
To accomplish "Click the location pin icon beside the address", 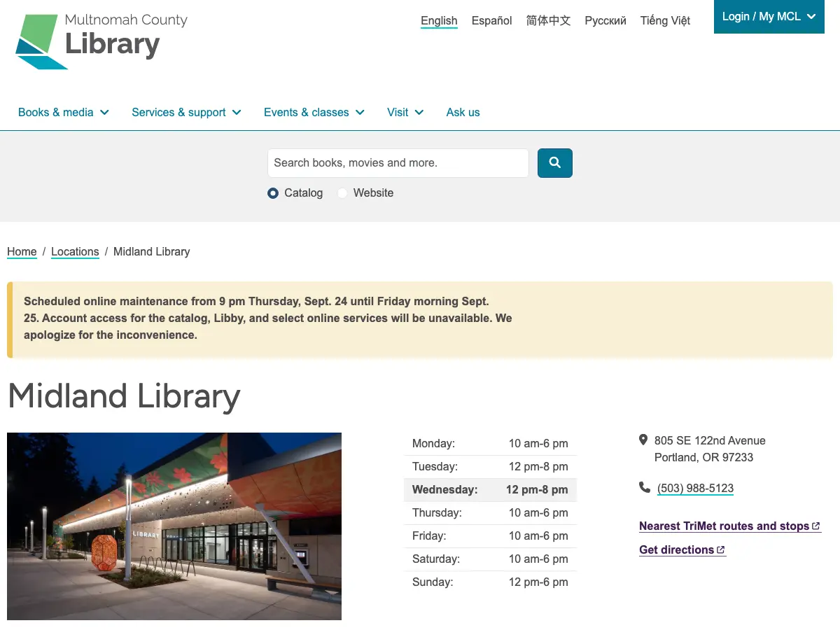I will point(643,440).
